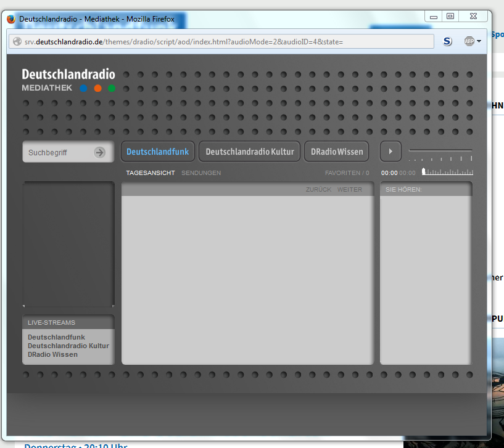Switch to SENDUNGEN view
Viewport: 504px width, 448px height.
tap(201, 173)
